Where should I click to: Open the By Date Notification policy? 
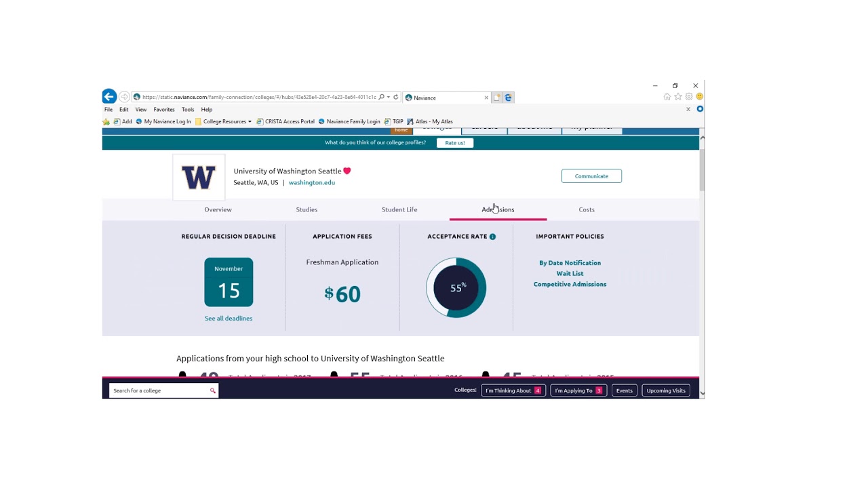570,263
